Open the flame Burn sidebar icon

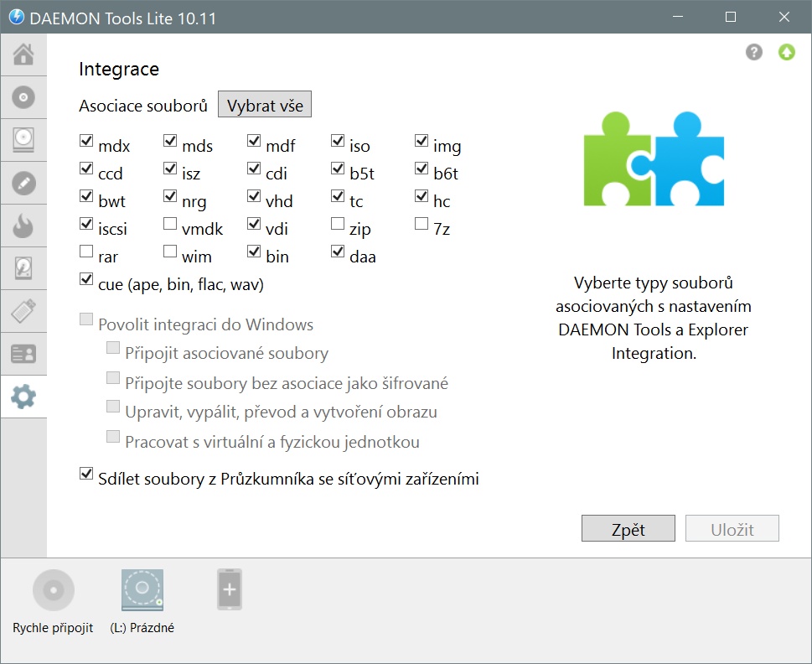pos(23,226)
